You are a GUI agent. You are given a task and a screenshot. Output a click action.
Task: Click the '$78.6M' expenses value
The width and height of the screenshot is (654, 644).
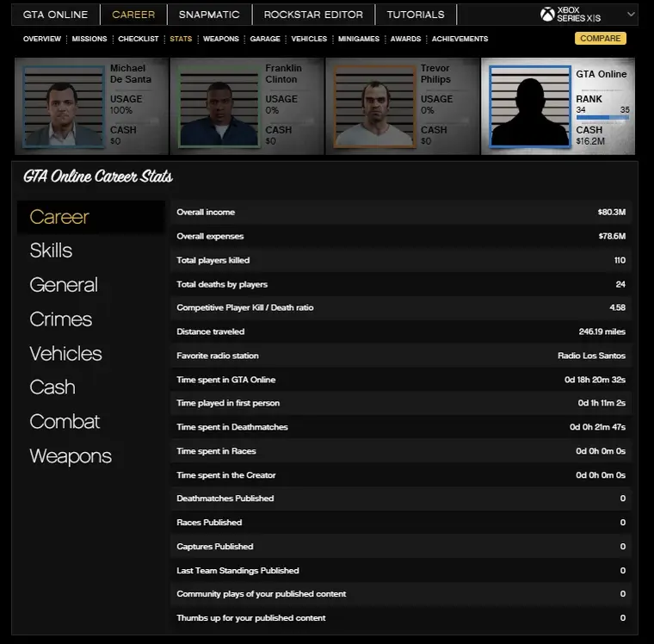(x=612, y=236)
